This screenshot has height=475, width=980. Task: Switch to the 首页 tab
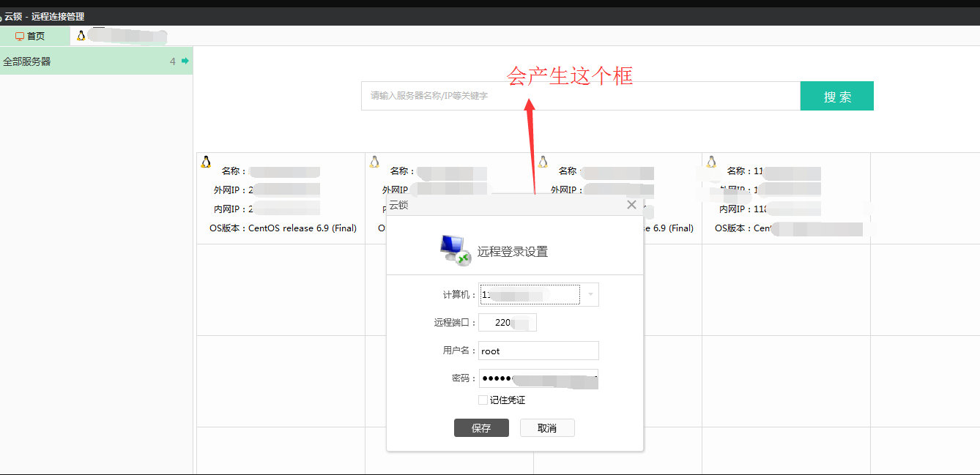30,36
